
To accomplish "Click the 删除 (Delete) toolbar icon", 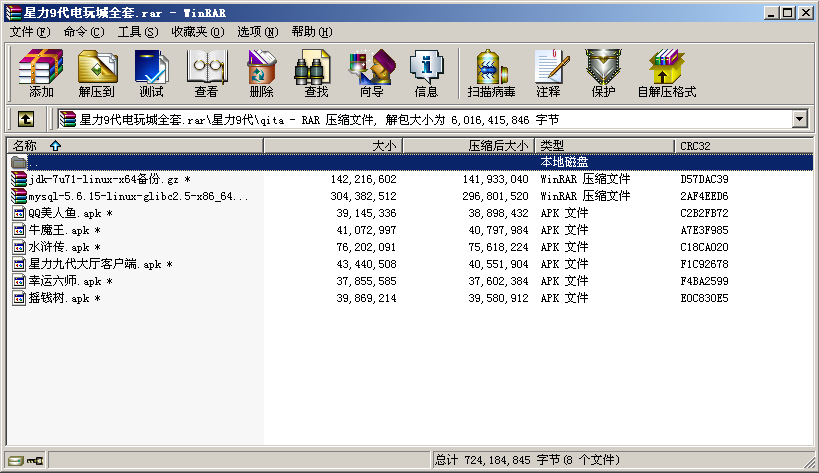I will [261, 73].
